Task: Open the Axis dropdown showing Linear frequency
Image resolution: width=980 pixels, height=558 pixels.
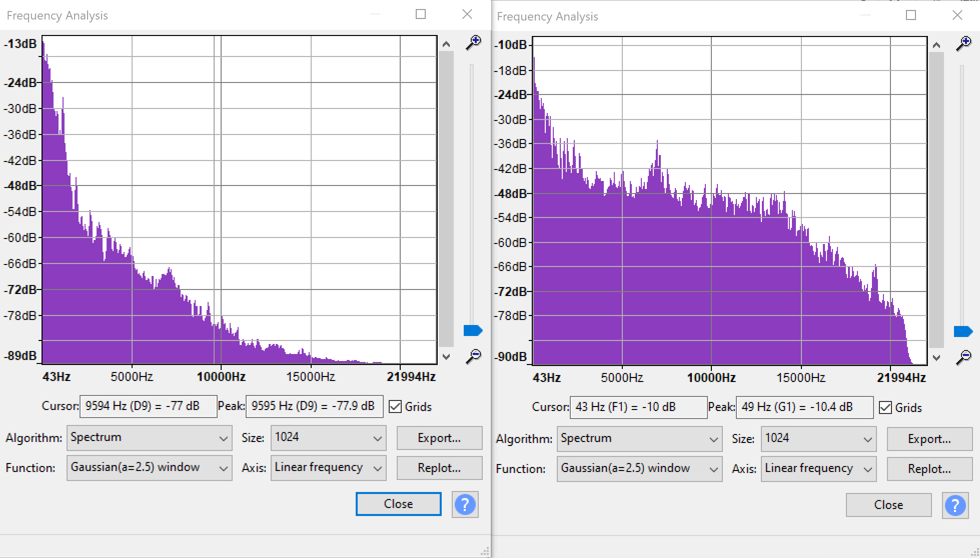Action: point(328,467)
